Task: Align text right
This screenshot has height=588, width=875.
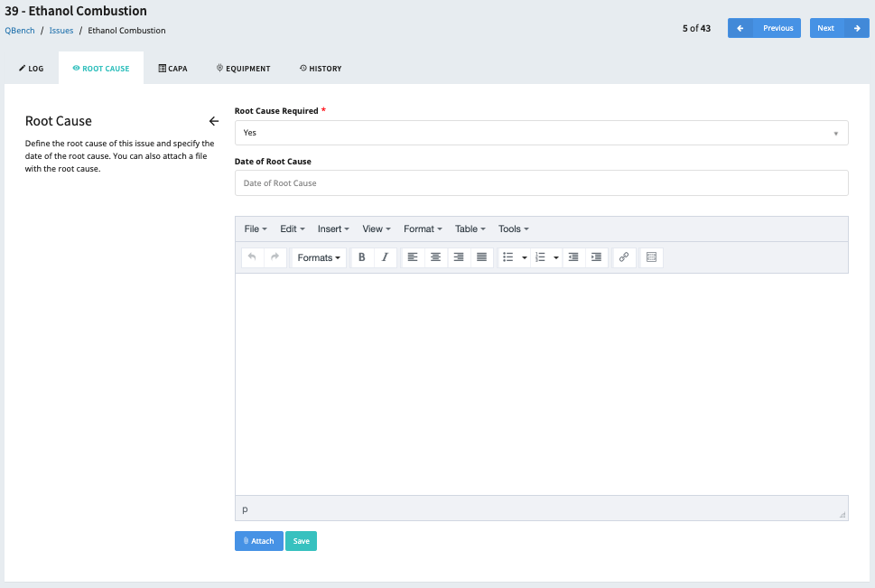Action: point(459,257)
